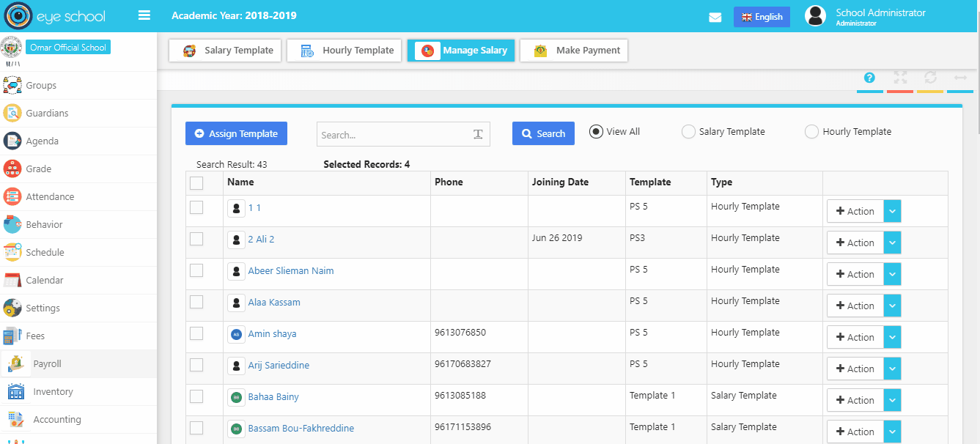Click the Settings sidebar icon
Viewport: 980px width, 444px height.
[x=12, y=308]
